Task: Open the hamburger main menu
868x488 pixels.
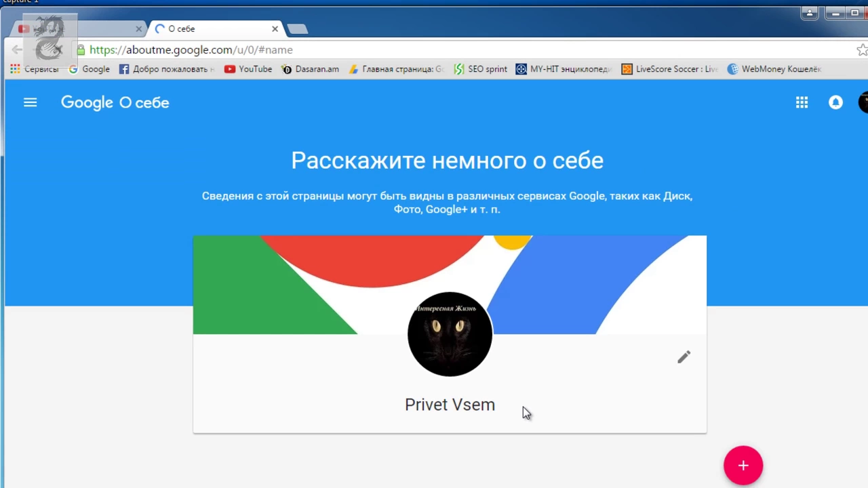Action: [30, 102]
